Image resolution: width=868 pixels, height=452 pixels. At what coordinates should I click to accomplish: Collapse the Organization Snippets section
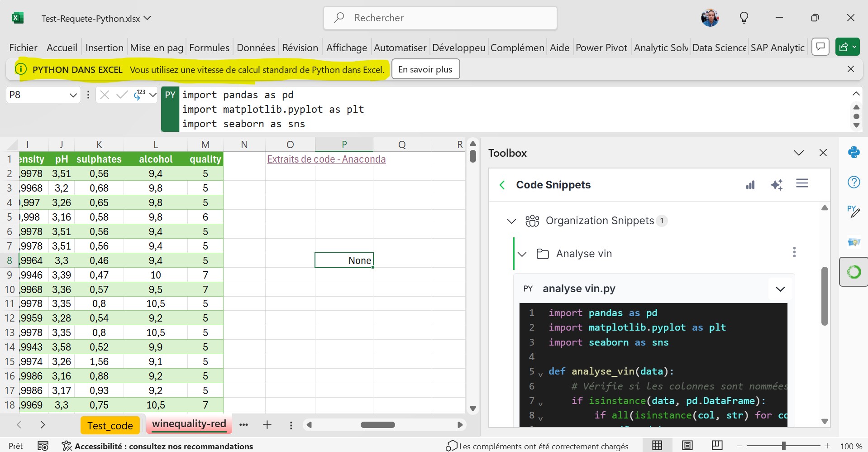click(x=511, y=221)
